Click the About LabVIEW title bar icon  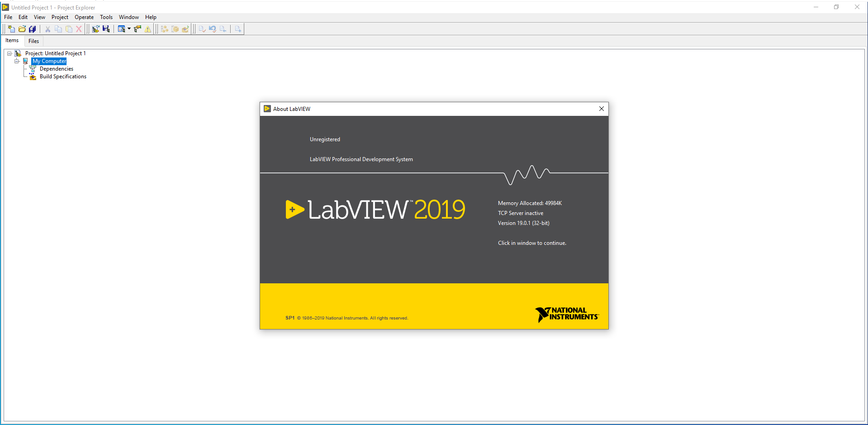(x=267, y=109)
